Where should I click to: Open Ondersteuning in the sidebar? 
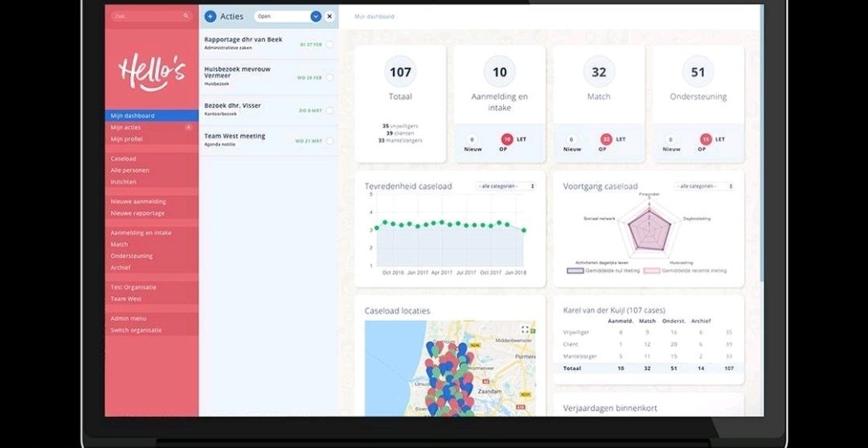pyautogui.click(x=131, y=256)
